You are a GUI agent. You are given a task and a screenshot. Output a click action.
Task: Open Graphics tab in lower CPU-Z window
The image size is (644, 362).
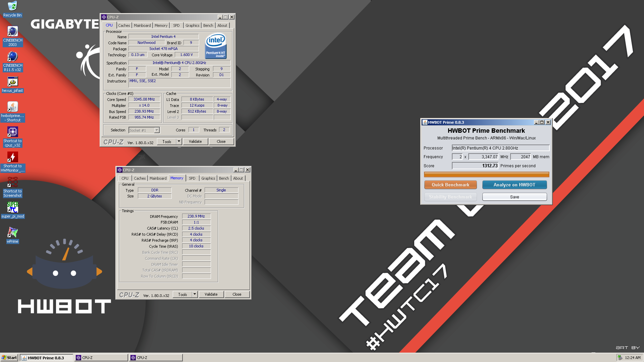(x=208, y=178)
